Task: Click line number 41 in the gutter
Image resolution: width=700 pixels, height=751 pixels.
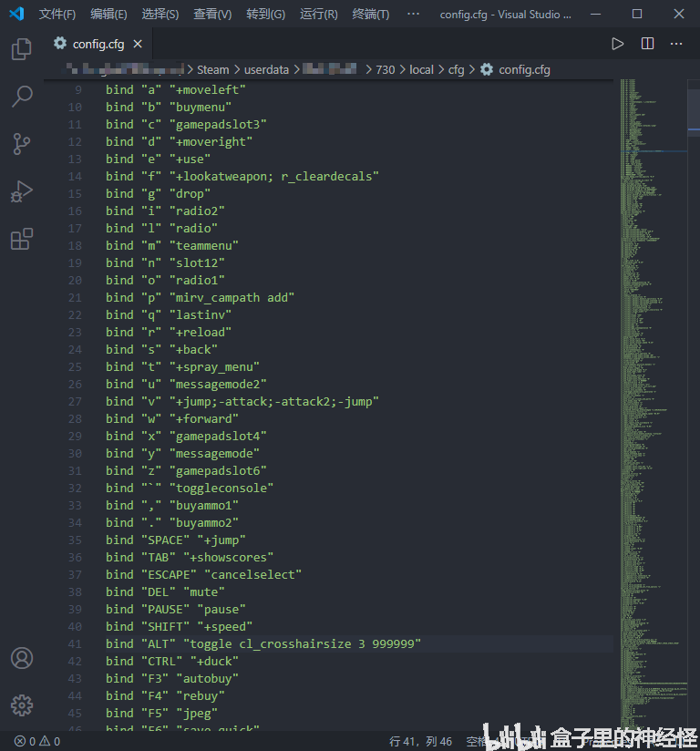Action: click(75, 643)
